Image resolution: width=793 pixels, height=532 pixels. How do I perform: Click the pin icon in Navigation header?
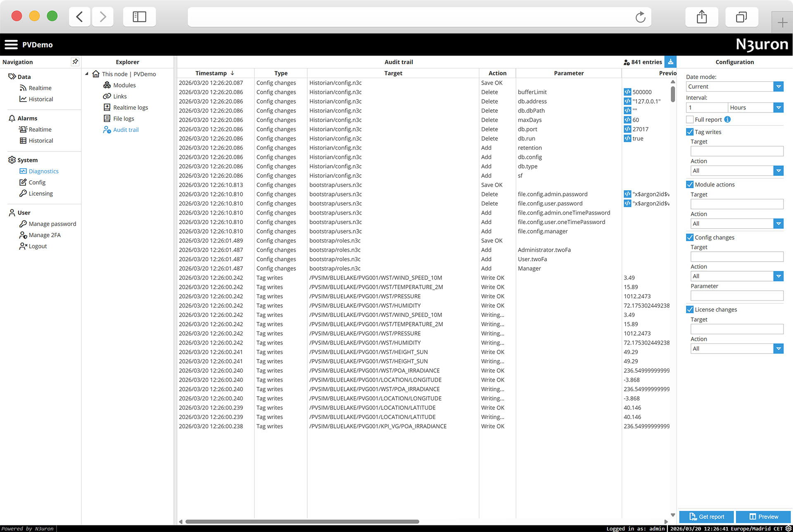pos(75,62)
